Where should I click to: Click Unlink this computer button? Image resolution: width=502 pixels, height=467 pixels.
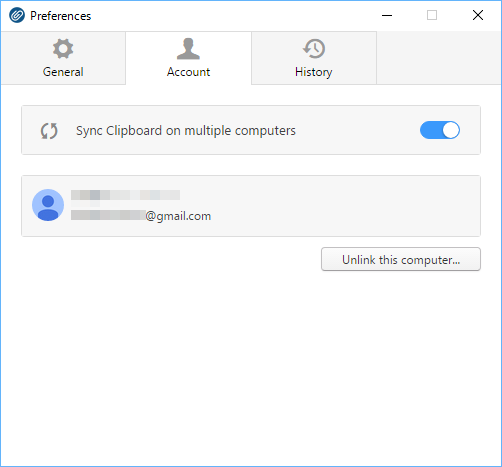401,259
